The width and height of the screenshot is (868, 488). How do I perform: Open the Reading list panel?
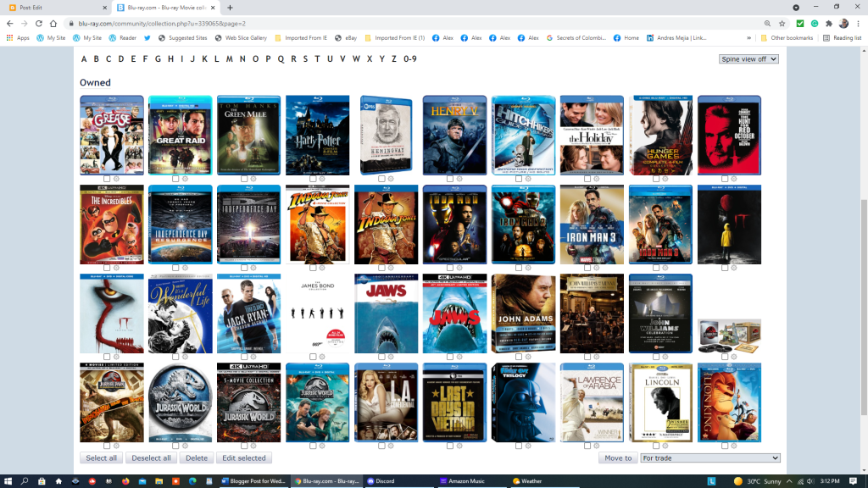841,38
